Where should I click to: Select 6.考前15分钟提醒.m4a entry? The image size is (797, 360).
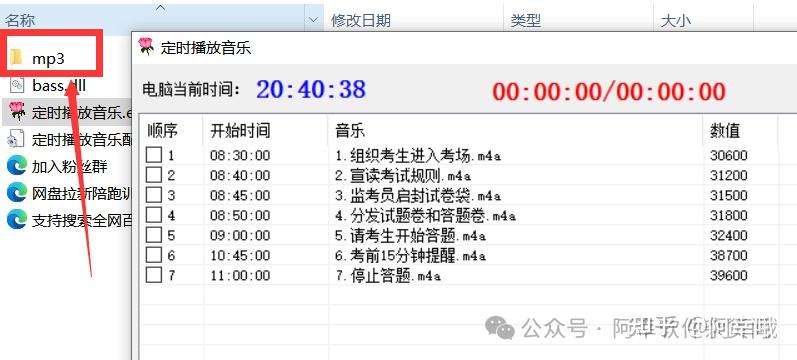pos(410,255)
